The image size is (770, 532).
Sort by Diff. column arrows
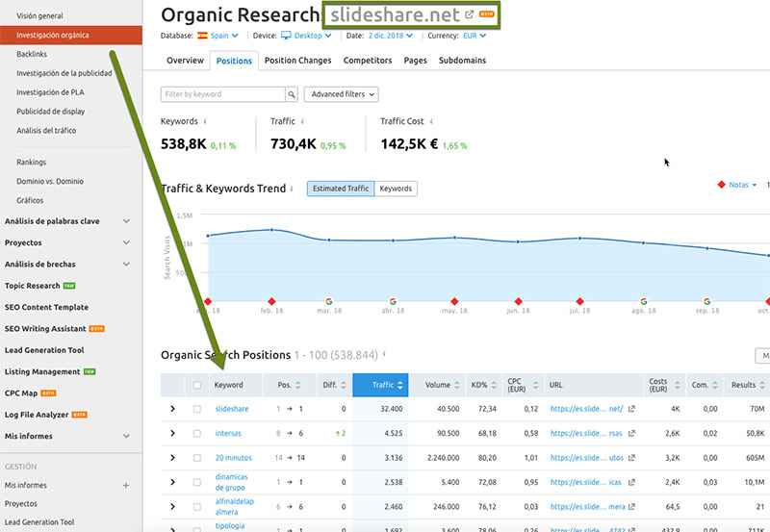344,385
